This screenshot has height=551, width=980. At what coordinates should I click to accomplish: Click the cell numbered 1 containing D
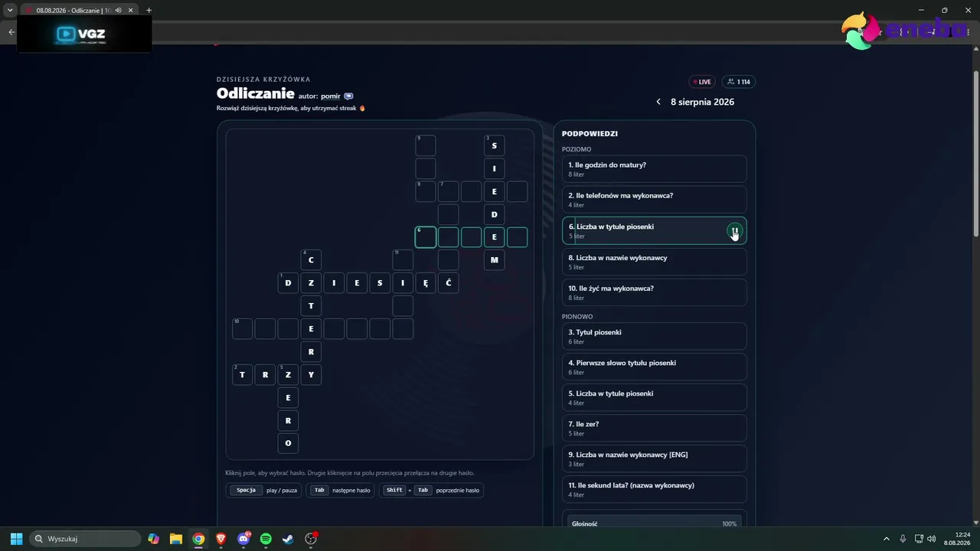(288, 283)
